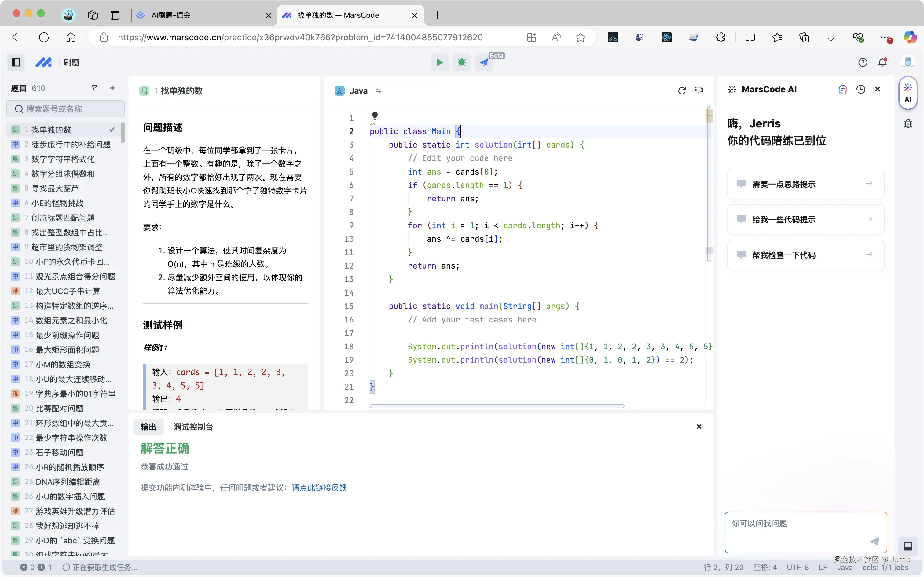Image resolution: width=924 pixels, height=577 pixels.
Task: Reset the code using the refresh icon
Action: (682, 91)
